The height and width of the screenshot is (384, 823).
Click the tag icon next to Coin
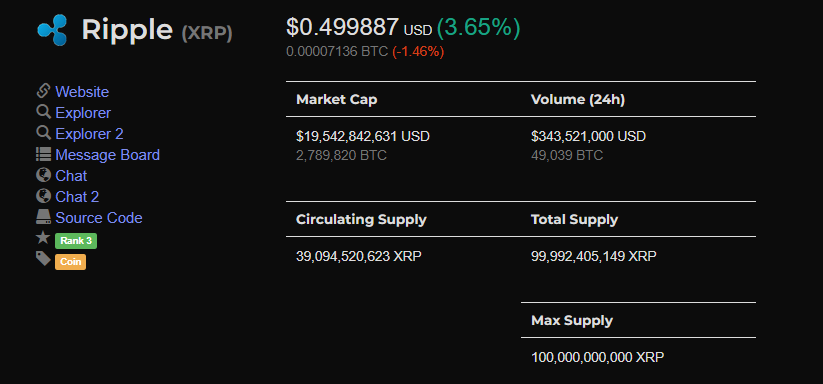(43, 258)
